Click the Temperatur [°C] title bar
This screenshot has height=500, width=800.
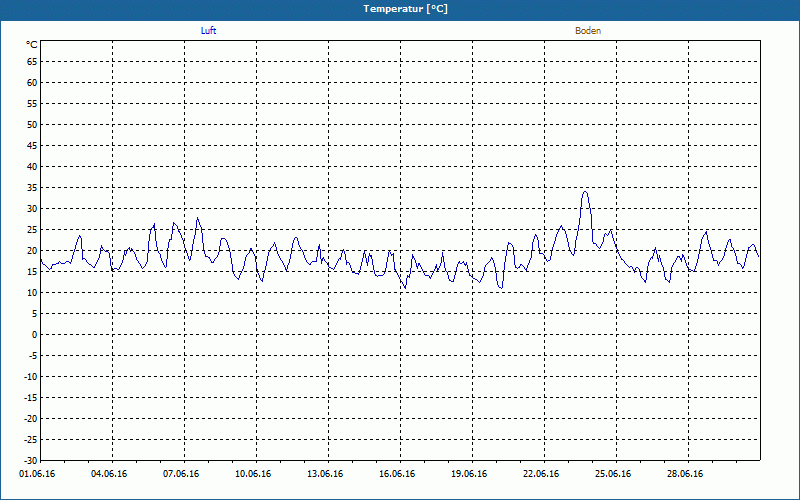[x=400, y=9]
